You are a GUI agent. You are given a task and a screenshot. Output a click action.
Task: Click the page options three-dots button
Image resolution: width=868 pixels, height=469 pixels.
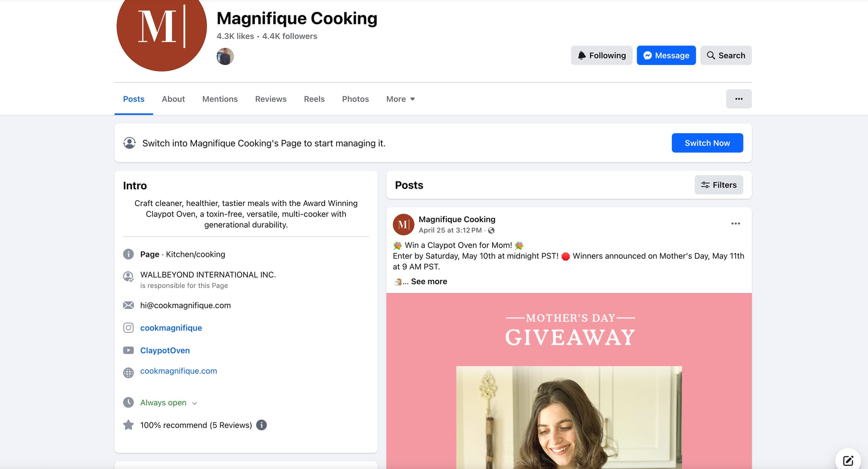point(739,99)
